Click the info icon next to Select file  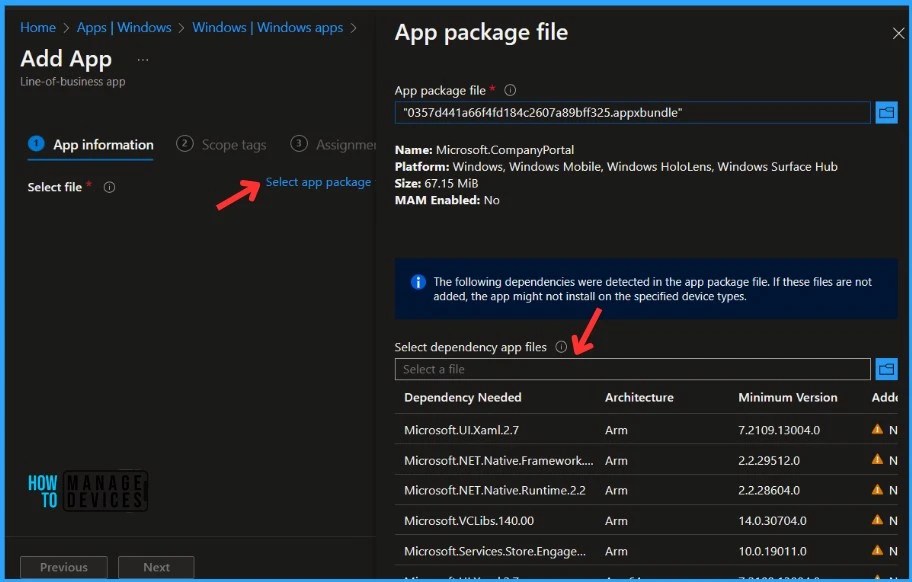click(x=108, y=187)
